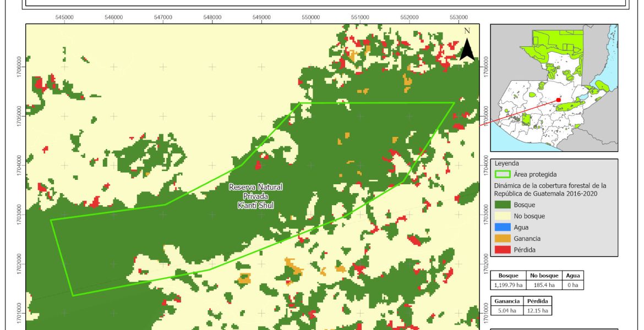This screenshot has height=330, width=644.
Task: Click the pale yellow No bosque legend swatch
Action: coord(503,216)
